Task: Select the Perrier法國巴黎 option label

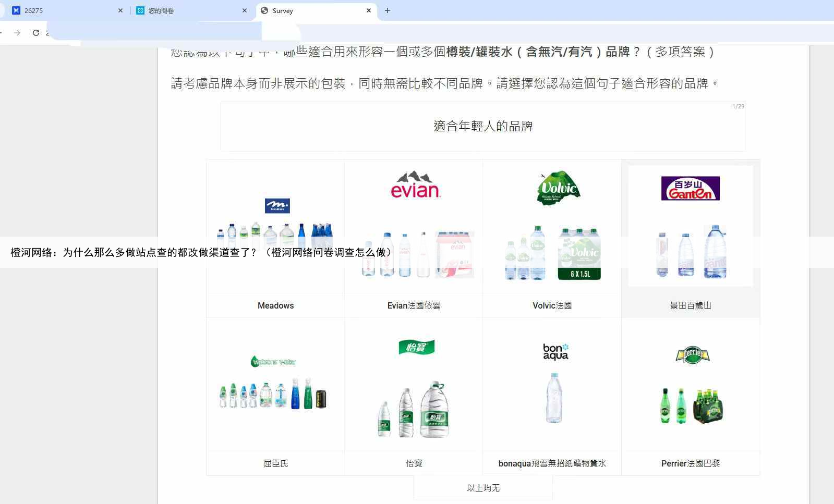Action: coord(690,463)
